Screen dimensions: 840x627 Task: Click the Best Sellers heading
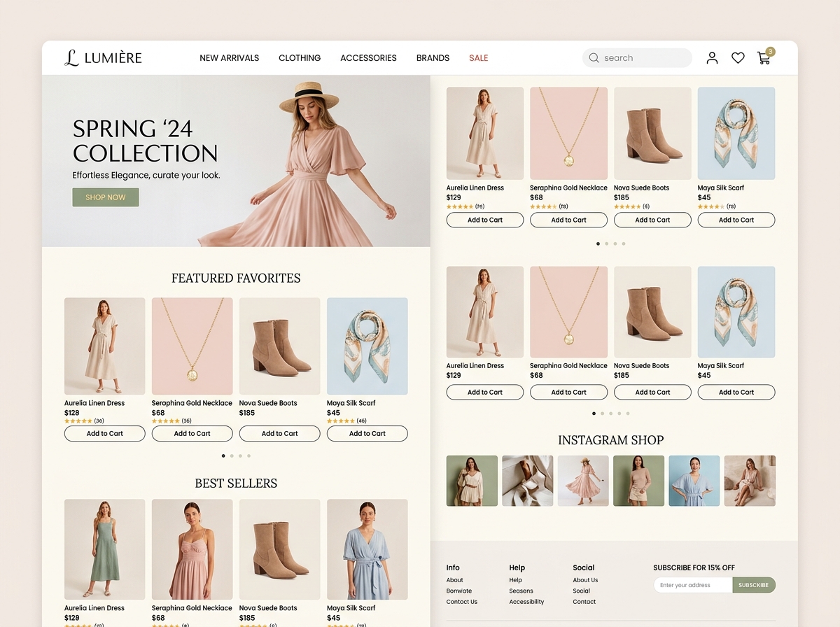(236, 484)
